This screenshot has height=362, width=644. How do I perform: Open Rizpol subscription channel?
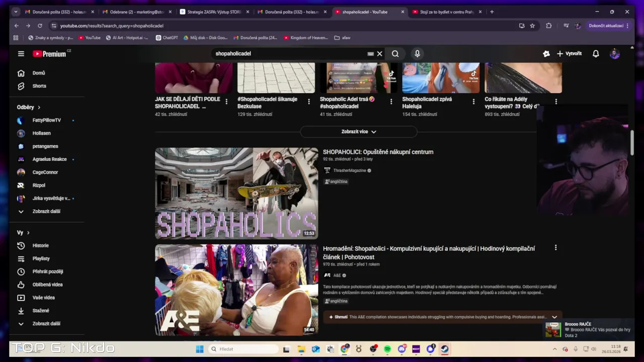(38, 186)
